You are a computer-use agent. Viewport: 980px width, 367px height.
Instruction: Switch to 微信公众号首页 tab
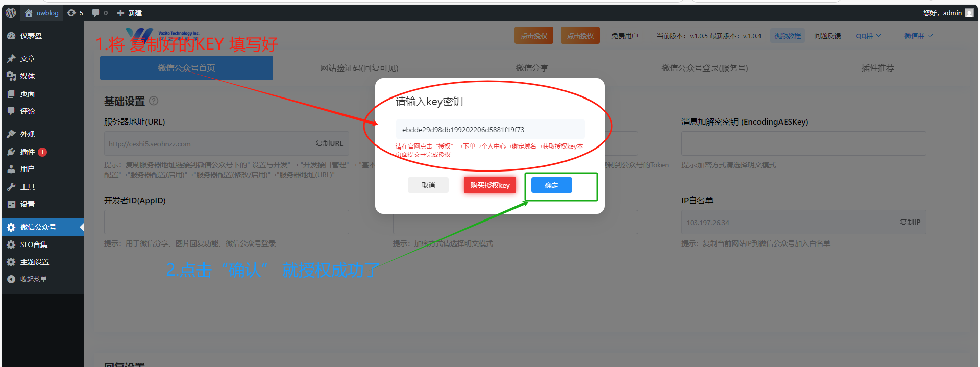186,68
